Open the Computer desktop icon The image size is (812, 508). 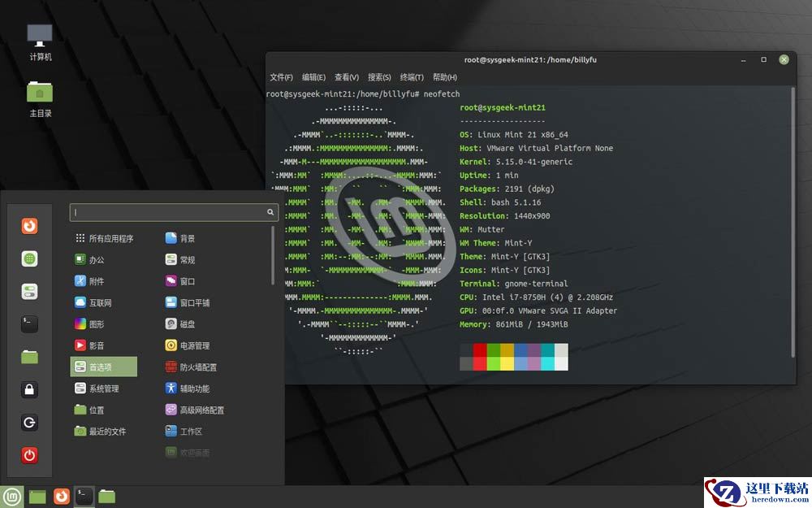pyautogui.click(x=40, y=42)
